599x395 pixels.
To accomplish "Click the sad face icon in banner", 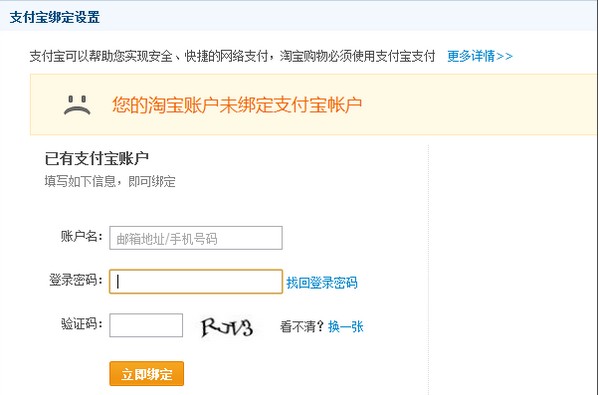I will tap(77, 105).
